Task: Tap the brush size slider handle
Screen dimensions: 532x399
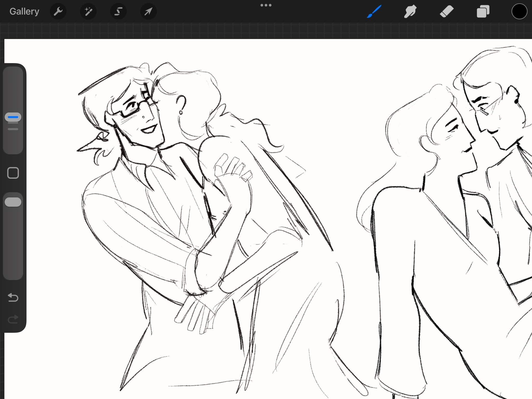Action: click(x=12, y=117)
